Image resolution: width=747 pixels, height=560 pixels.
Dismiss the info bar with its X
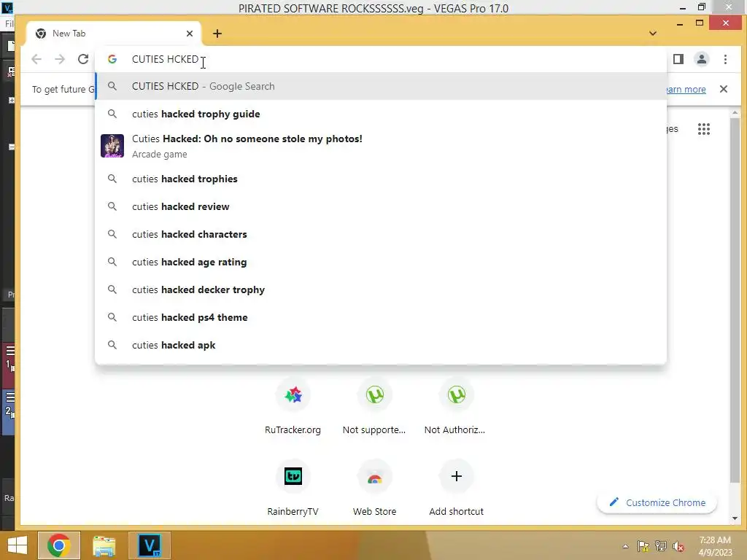tap(723, 89)
